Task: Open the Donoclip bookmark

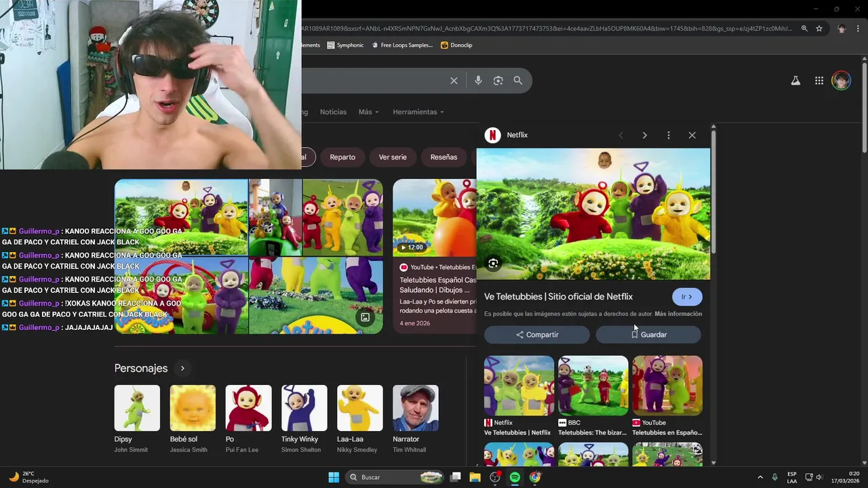Action: [456, 45]
